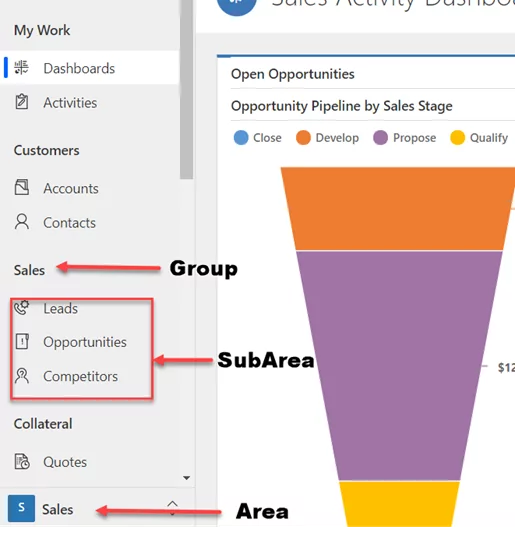Open the Competitors link in the sidebar
The height and width of the screenshot is (551, 515).
click(80, 376)
